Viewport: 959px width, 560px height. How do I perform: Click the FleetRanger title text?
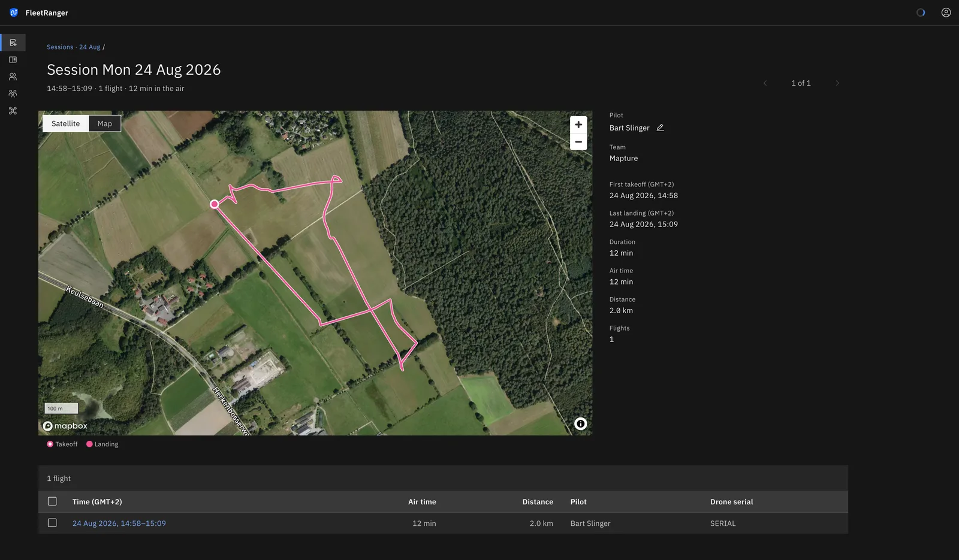pos(47,13)
